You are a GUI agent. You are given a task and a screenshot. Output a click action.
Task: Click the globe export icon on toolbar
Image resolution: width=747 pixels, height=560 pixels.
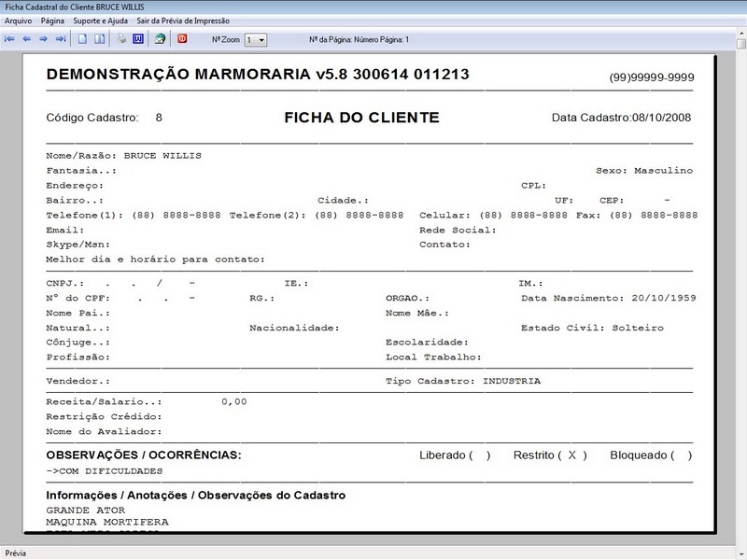click(x=159, y=38)
